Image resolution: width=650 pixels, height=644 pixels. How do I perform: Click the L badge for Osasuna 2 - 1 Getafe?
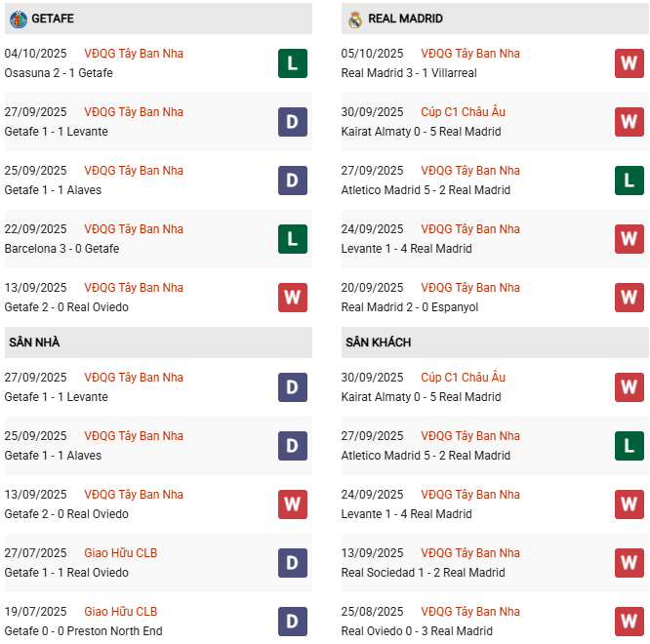tap(292, 63)
